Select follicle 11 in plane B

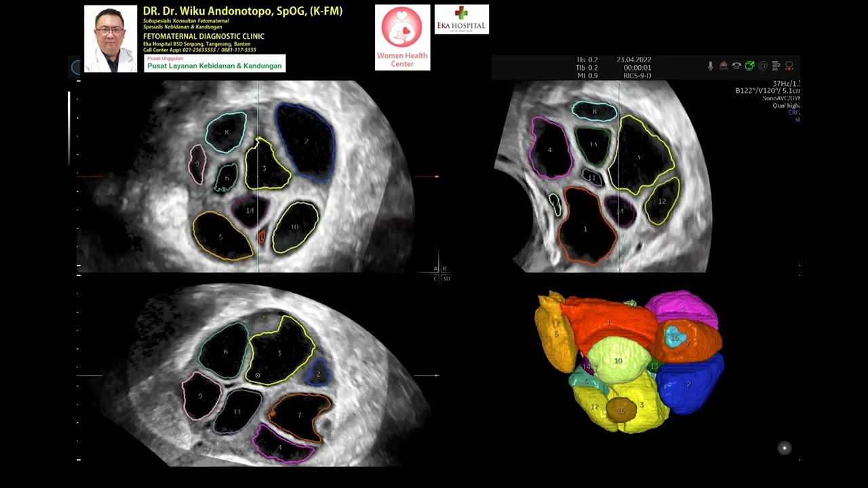pyautogui.click(x=592, y=178)
